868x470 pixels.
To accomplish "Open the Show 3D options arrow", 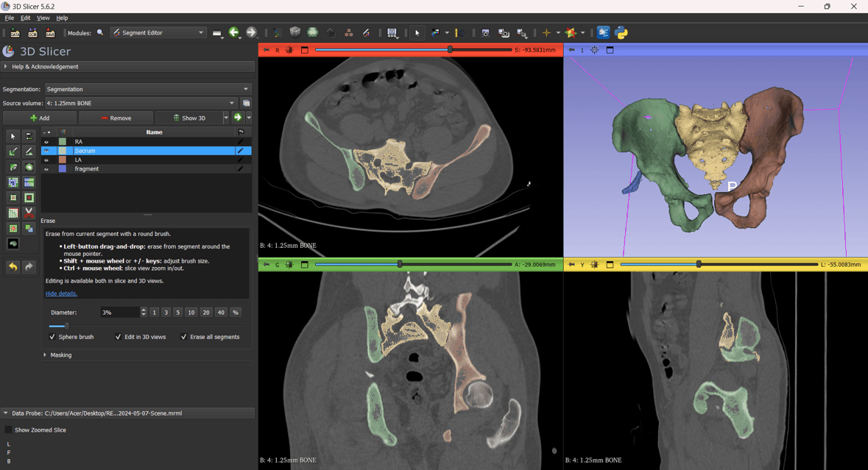I will [226, 118].
